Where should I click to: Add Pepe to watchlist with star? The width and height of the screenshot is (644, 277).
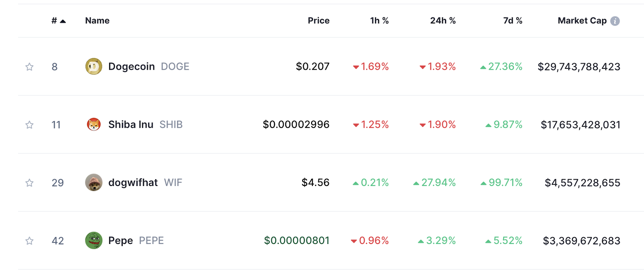coord(29,241)
